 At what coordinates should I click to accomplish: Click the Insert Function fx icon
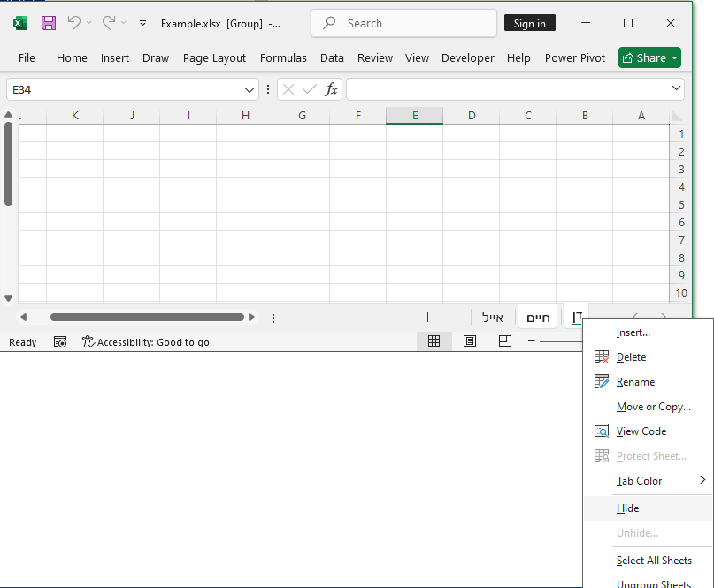(x=331, y=89)
